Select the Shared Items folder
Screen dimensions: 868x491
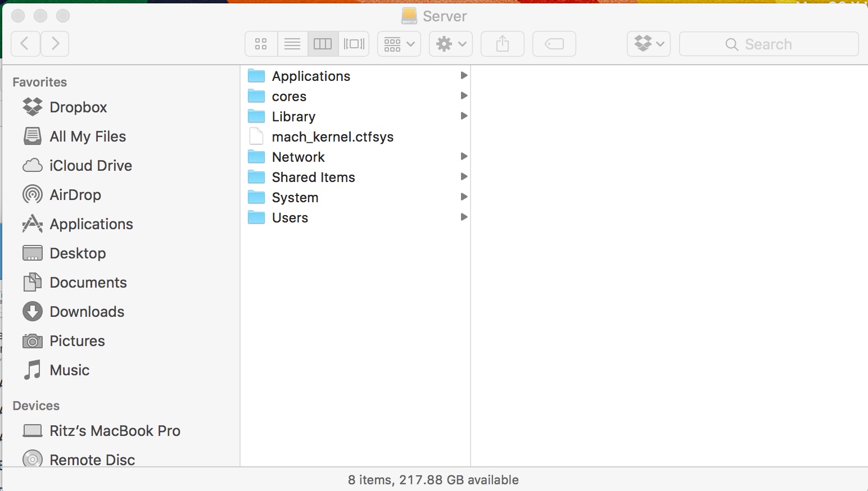355,177
